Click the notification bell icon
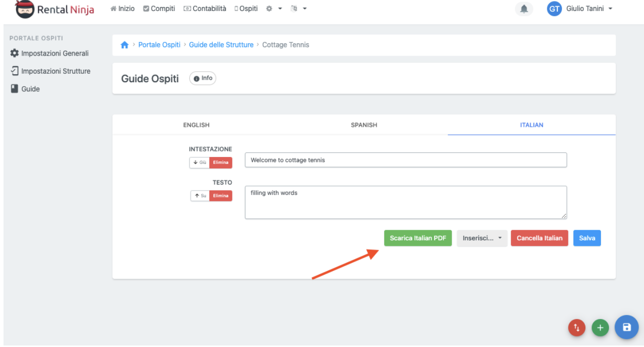644x347 pixels. [524, 9]
